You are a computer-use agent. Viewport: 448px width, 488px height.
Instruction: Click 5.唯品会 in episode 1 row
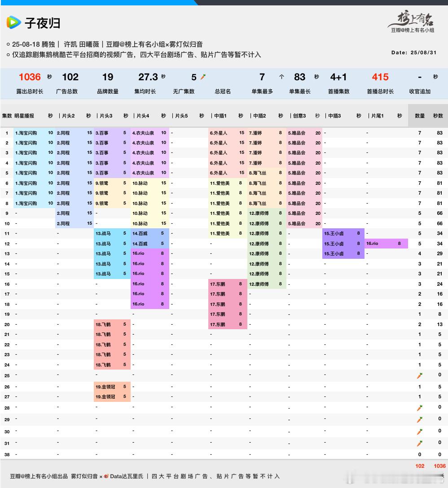pos(297,133)
